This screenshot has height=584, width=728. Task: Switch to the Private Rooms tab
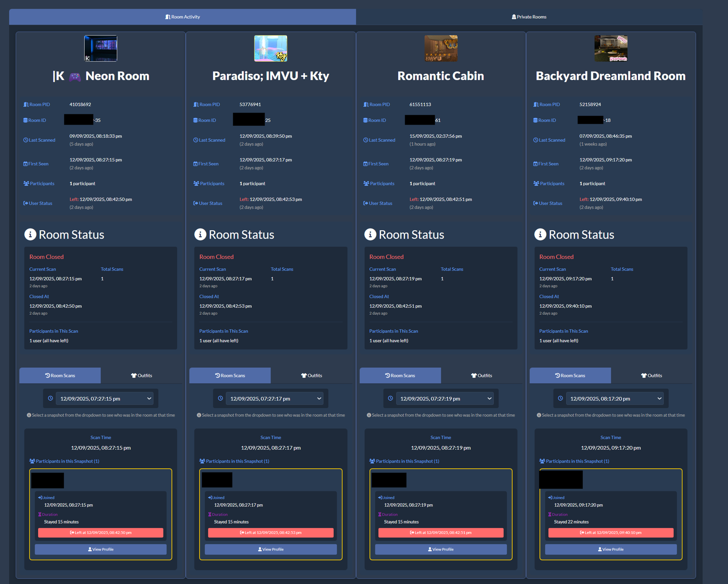point(528,17)
